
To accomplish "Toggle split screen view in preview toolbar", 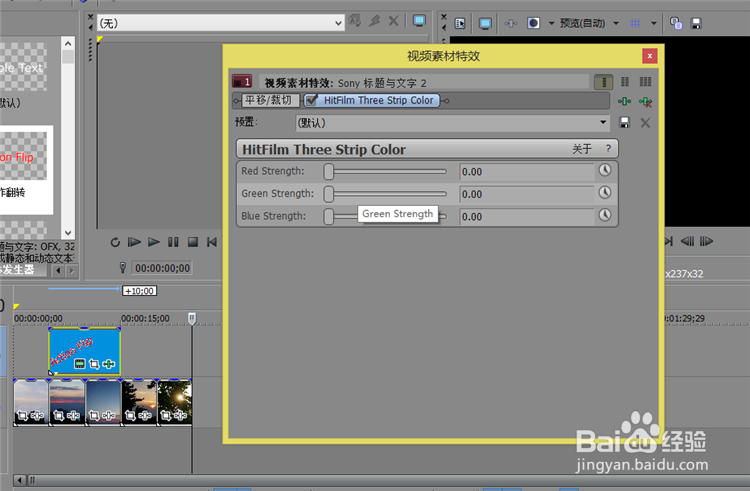I will point(533,23).
